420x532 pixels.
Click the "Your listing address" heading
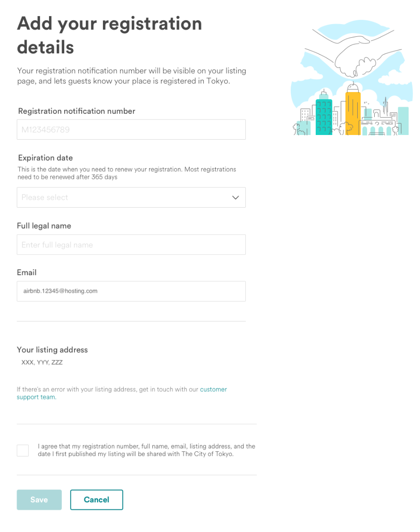coord(52,350)
